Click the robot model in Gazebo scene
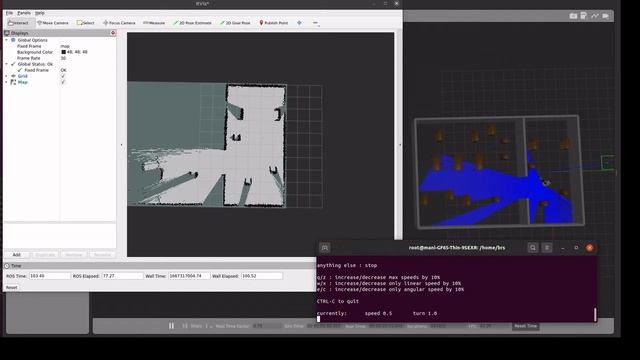Viewport: 640px width, 360px height. 546,182
